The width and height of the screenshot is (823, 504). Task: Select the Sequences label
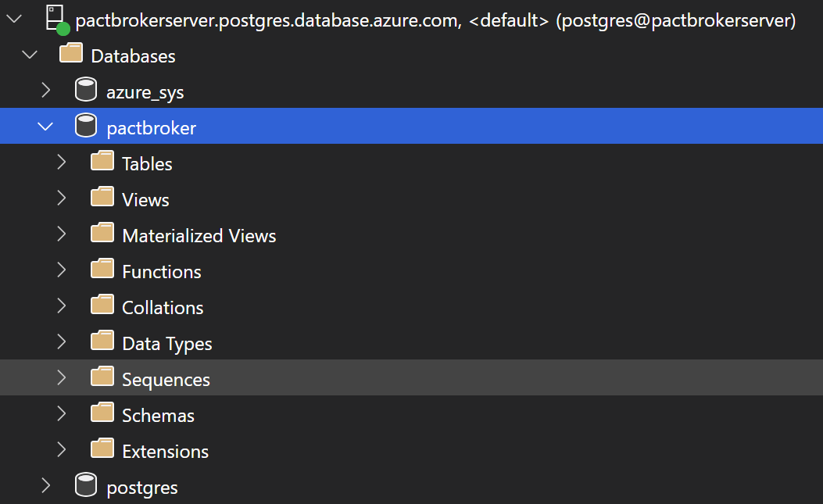[166, 380]
